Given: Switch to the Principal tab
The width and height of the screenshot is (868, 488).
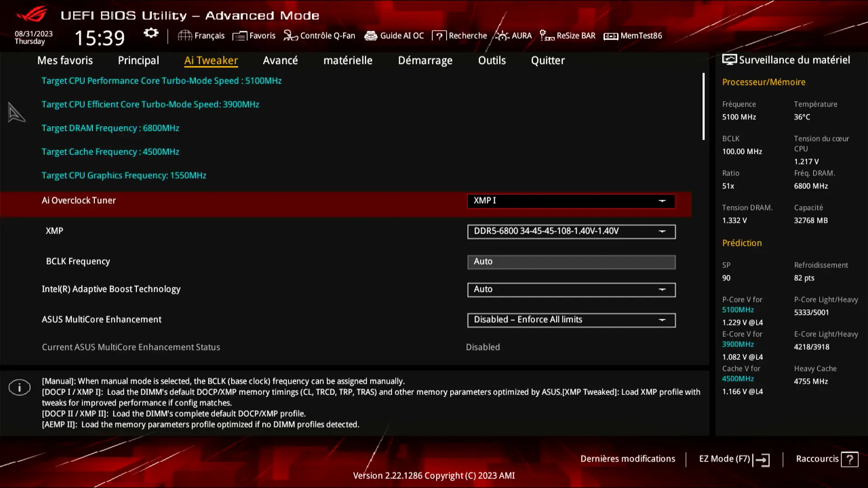Looking at the screenshot, I should click(x=138, y=60).
